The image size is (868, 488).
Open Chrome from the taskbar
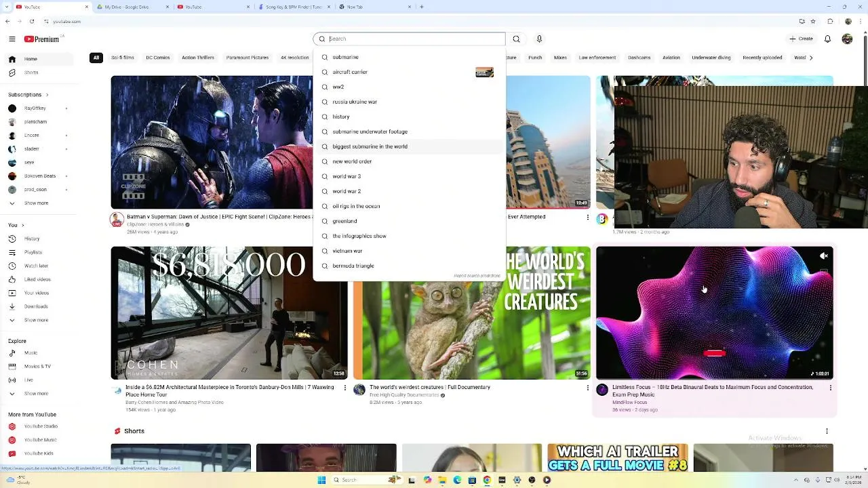click(x=487, y=480)
